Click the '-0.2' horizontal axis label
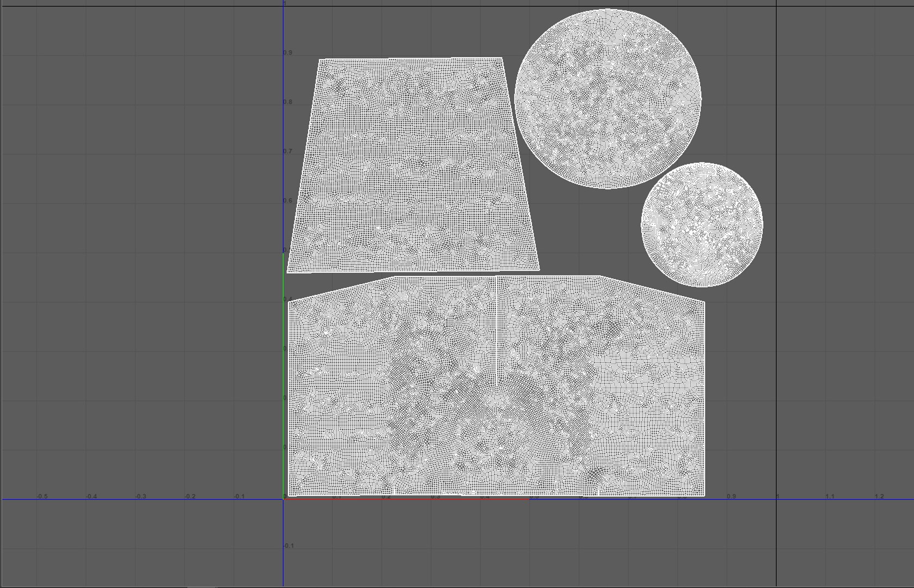The width and height of the screenshot is (914, 588). (x=189, y=497)
